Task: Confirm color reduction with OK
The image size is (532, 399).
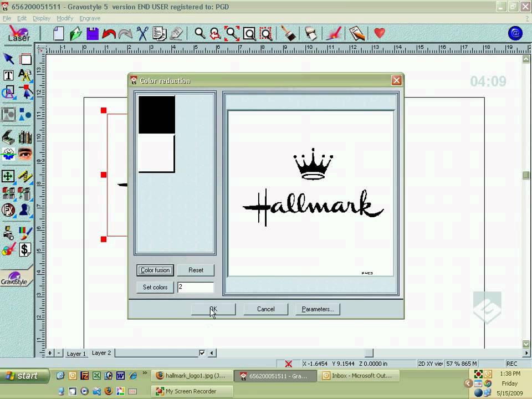Action: 213,309
